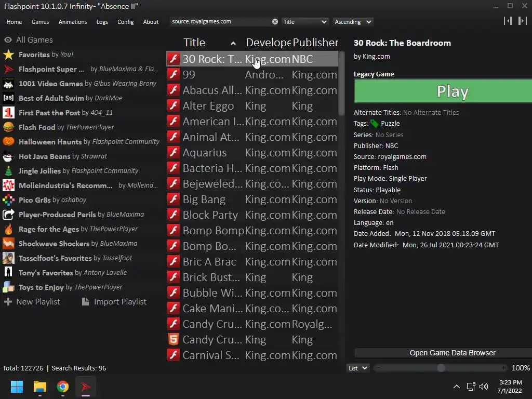Image resolution: width=532 pixels, height=399 pixels.
Task: Clear search with the X icon
Action: [275, 22]
